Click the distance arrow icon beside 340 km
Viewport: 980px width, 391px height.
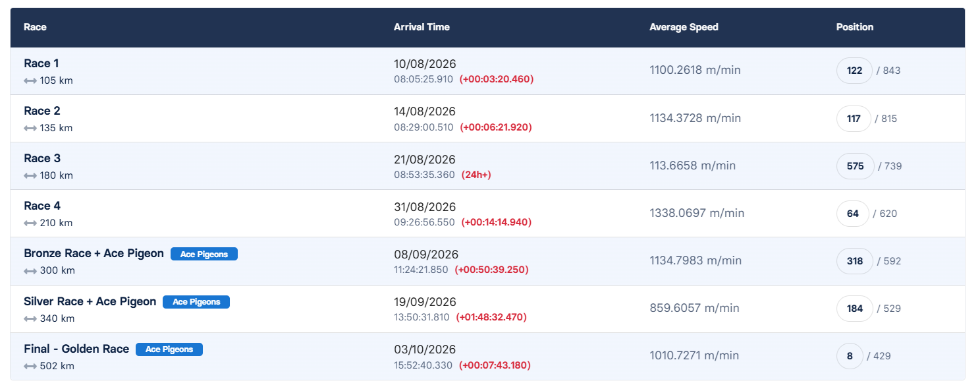pyautogui.click(x=30, y=318)
